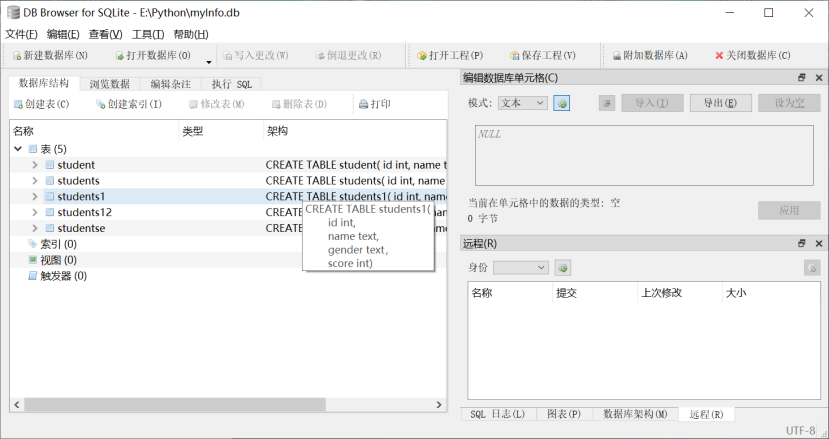Open the 查看(V) menu

pyautogui.click(x=105, y=34)
